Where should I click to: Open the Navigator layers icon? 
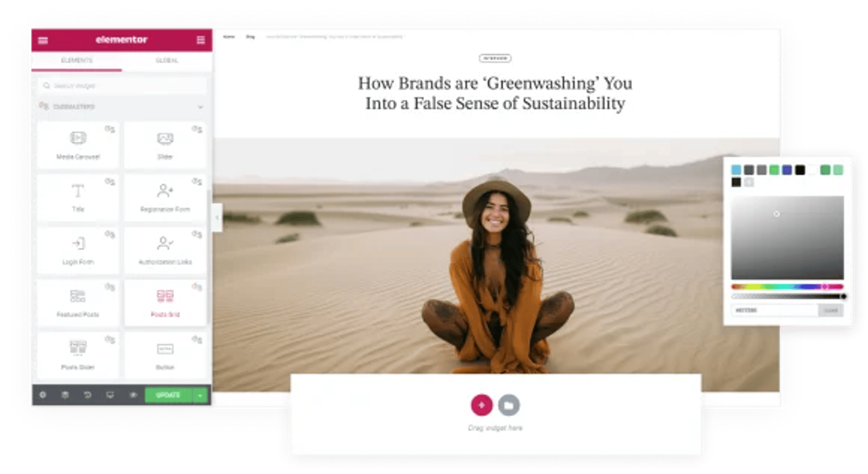[x=65, y=395]
